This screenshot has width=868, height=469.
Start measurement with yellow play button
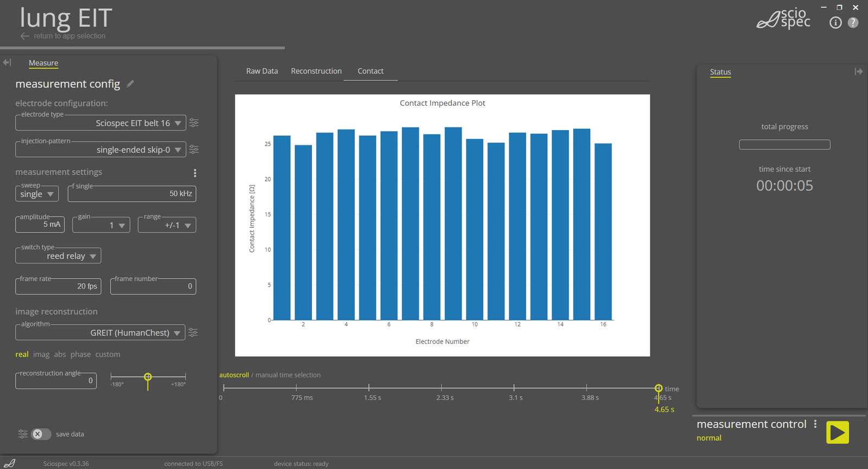837,432
